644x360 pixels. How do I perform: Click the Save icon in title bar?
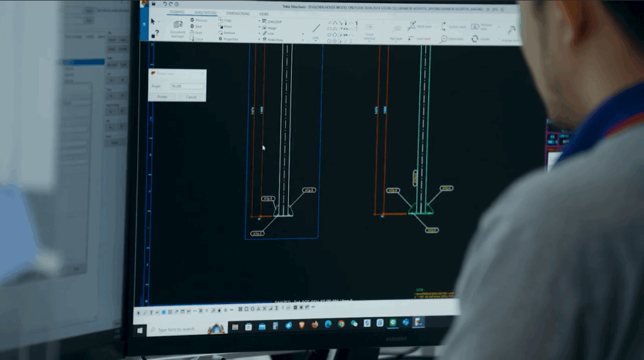155,3
